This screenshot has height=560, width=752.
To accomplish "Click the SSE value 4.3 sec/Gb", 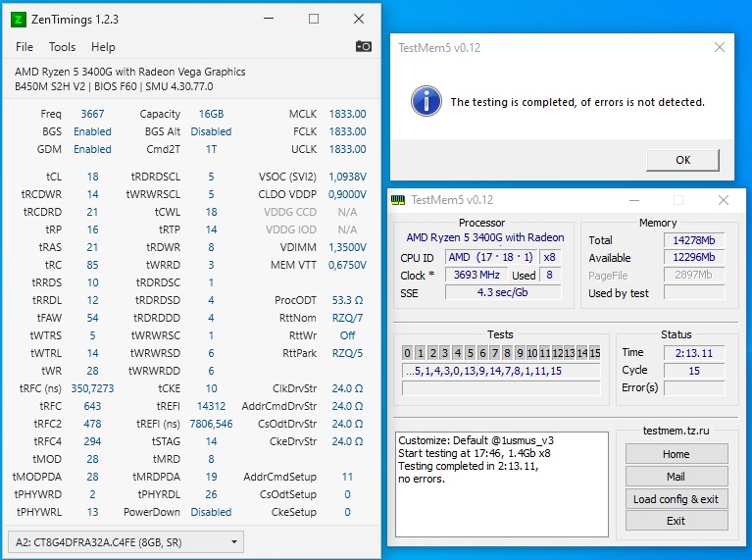I will (x=503, y=292).
